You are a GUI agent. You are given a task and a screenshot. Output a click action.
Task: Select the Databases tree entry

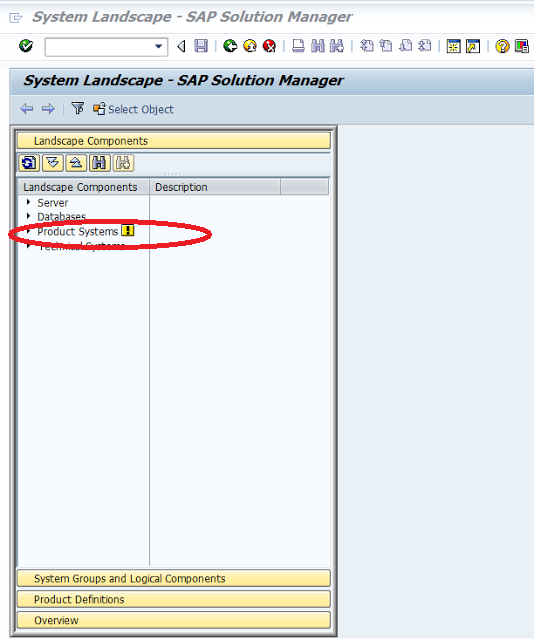coord(62,217)
